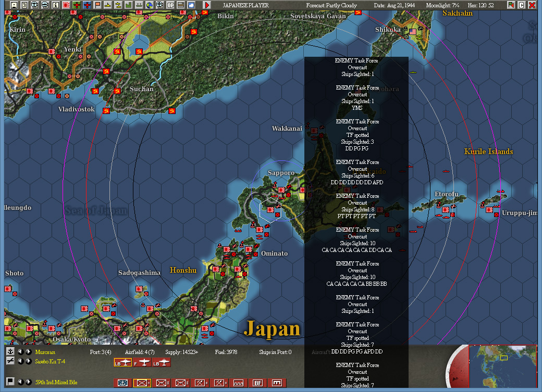Click the info 'i' toolbar icon
This screenshot has width=542, height=392.
[x=55, y=5]
